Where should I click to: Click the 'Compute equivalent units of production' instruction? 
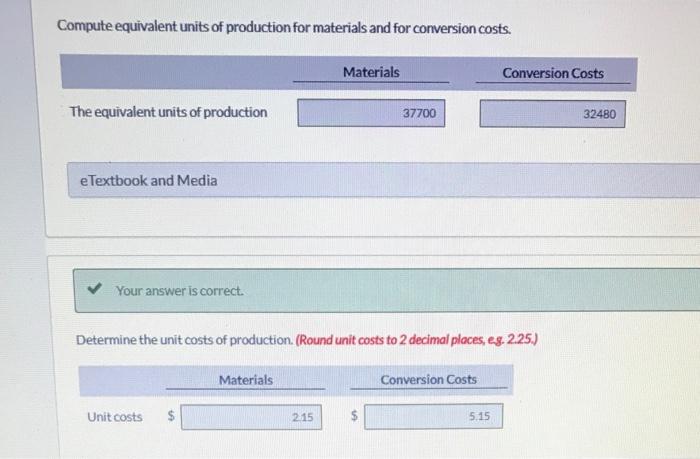pyautogui.click(x=284, y=28)
